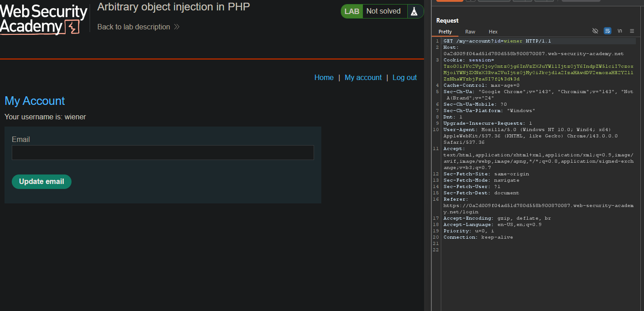Click the Sec-Fetch-Dest: document header
Screen dimensions: 644x311
(481, 193)
